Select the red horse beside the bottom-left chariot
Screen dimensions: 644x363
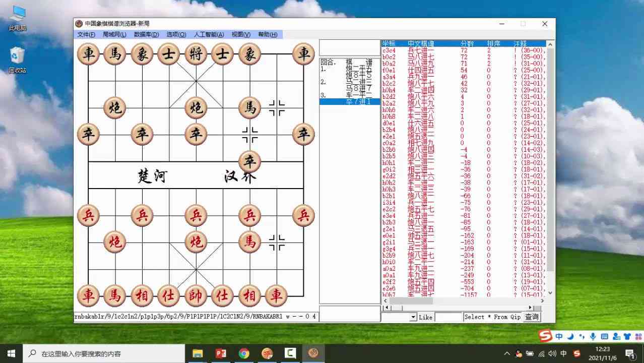(115, 296)
